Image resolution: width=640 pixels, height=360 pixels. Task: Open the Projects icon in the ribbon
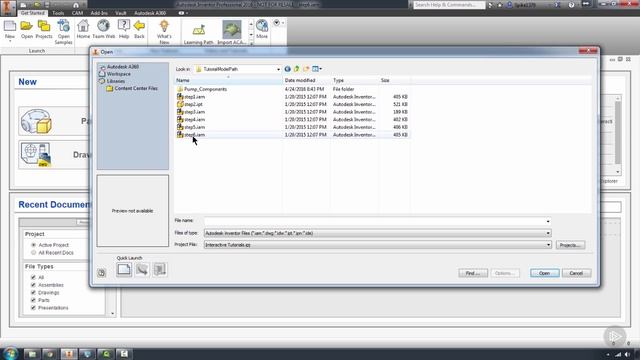tap(44, 26)
